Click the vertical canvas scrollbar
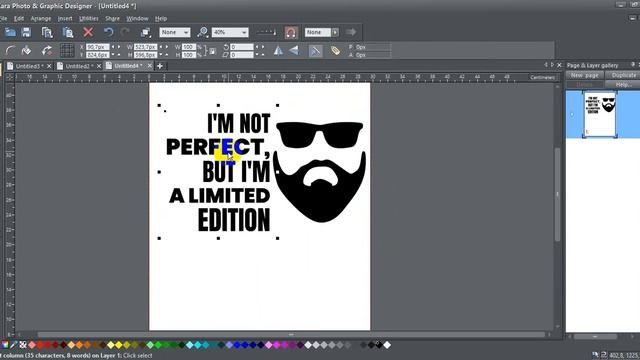This screenshot has height=360, width=640. tap(558, 194)
